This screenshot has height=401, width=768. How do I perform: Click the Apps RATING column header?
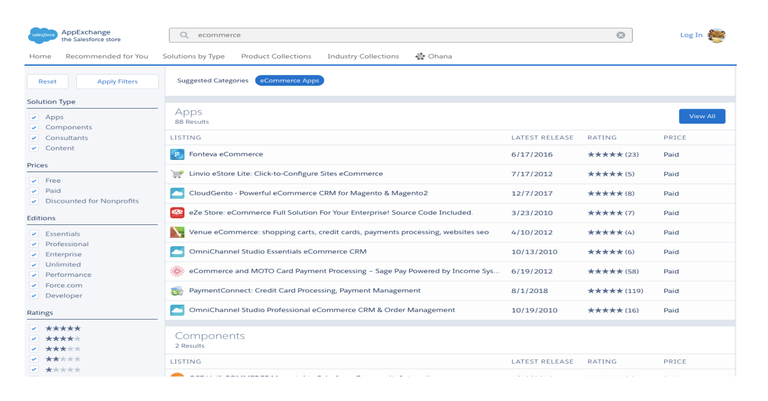pyautogui.click(x=602, y=138)
